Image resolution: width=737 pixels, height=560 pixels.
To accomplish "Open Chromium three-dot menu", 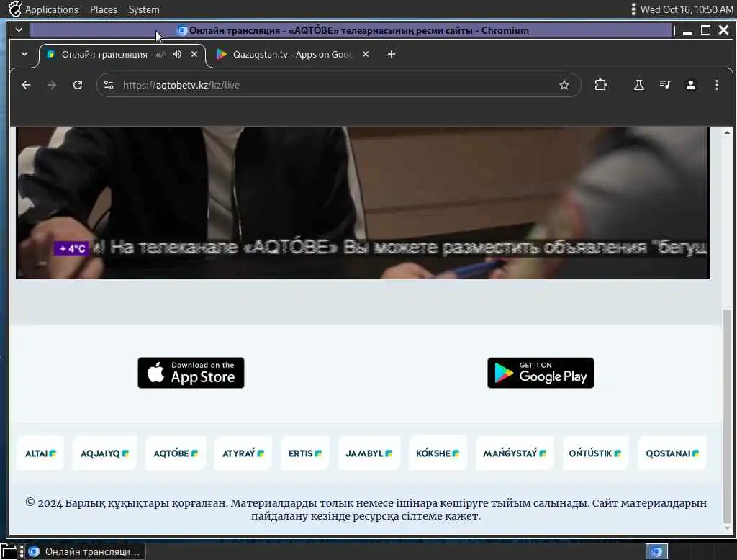I will point(716,85).
